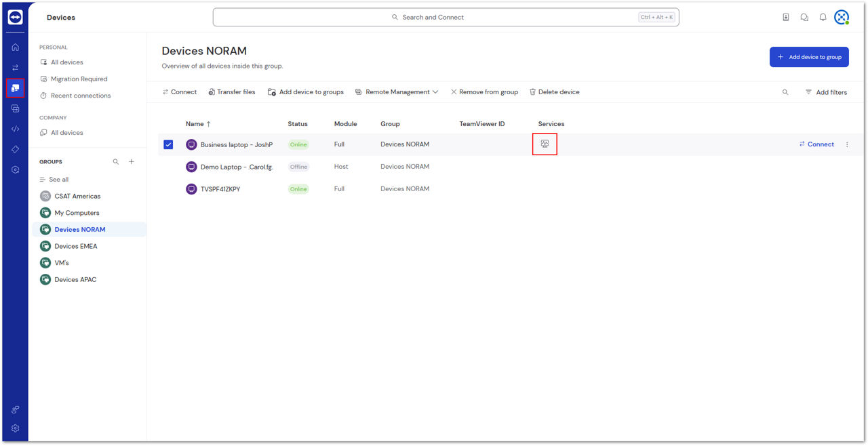Click See all groups
The image size is (868, 446).
tap(54, 180)
